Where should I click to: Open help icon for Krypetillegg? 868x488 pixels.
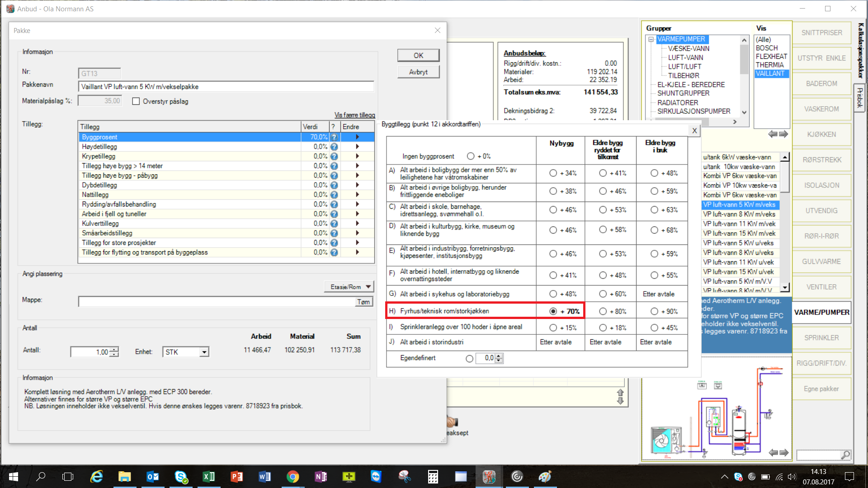point(334,156)
